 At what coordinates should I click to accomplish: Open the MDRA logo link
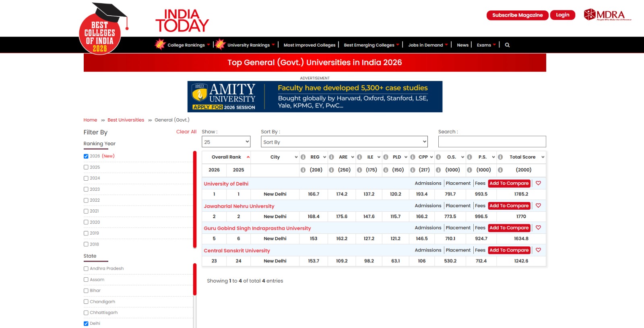pyautogui.click(x=607, y=14)
